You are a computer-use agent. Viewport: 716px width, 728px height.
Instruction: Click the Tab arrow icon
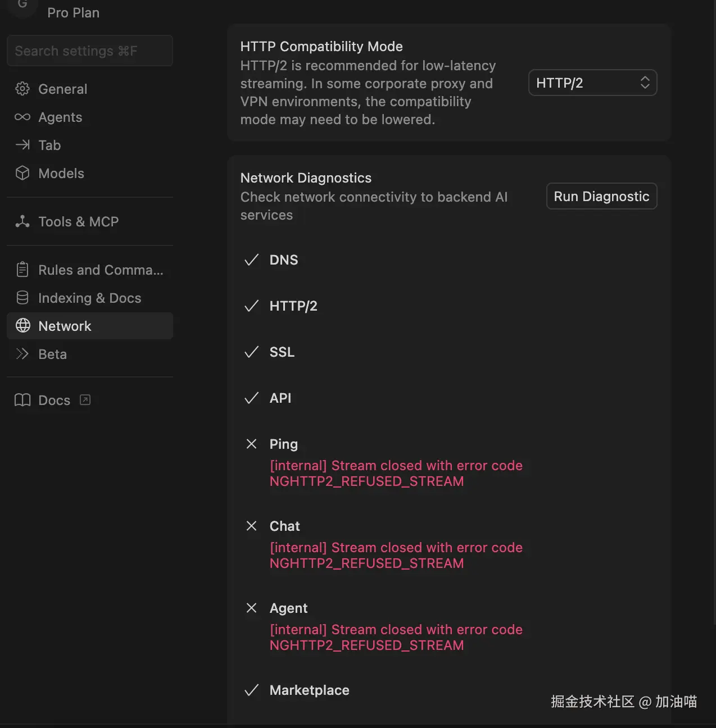[x=22, y=145]
